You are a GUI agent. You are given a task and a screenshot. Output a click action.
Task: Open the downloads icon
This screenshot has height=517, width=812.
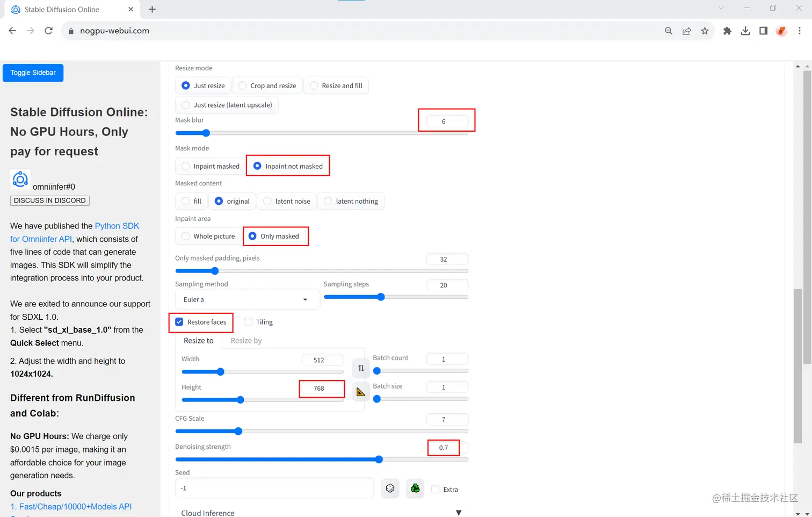pos(745,31)
